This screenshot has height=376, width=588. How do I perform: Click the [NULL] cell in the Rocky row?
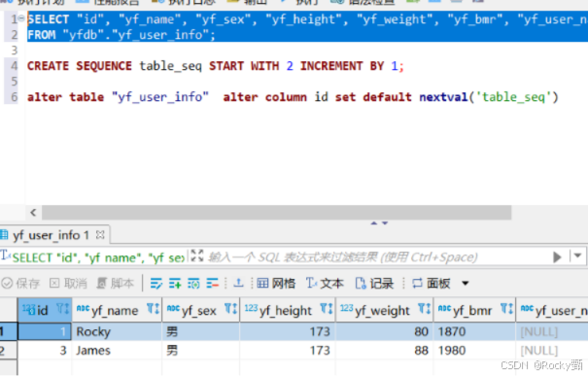coord(552,331)
